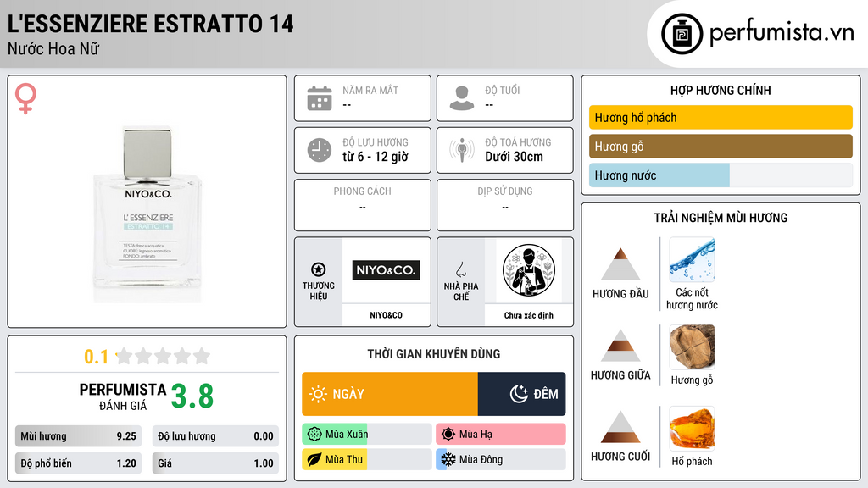868x488 pixels.
Task: Click the Chưa xác định perfumer label
Action: pos(529,315)
